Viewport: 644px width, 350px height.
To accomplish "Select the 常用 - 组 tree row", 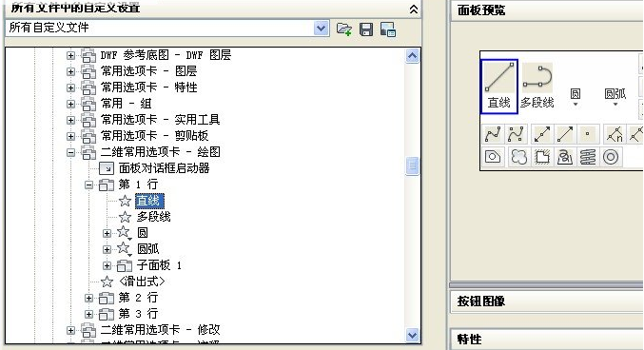I will (x=127, y=104).
